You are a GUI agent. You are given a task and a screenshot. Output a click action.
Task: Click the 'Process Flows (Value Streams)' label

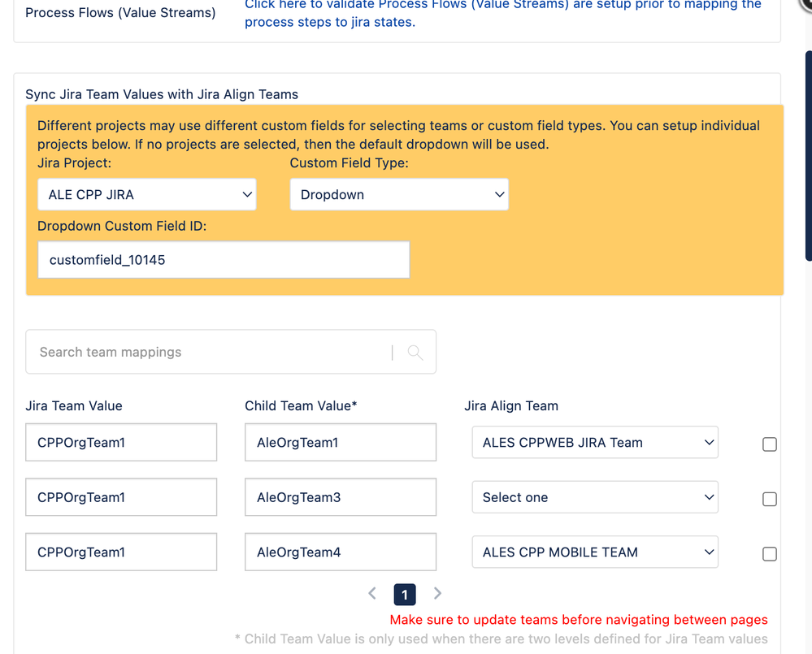pyautogui.click(x=120, y=12)
